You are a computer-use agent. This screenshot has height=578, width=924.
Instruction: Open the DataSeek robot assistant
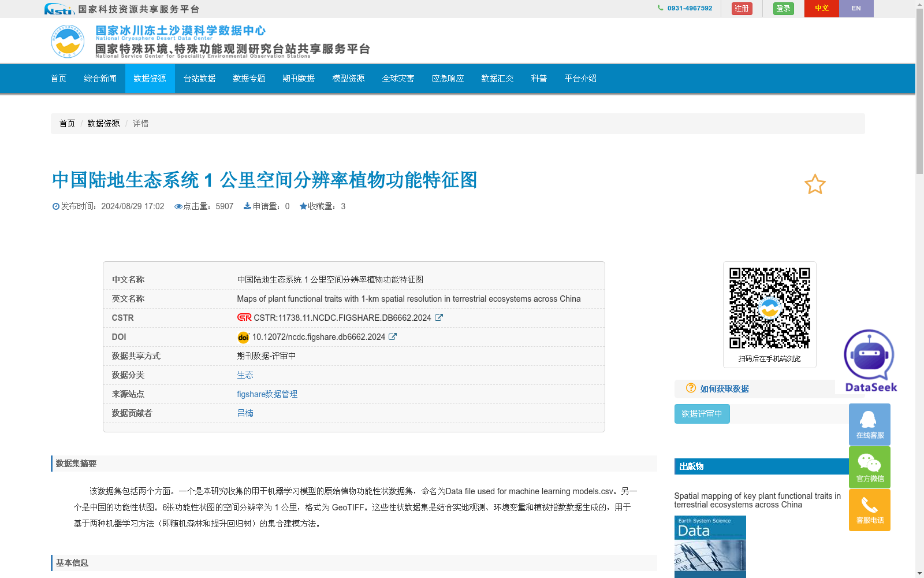click(x=870, y=361)
